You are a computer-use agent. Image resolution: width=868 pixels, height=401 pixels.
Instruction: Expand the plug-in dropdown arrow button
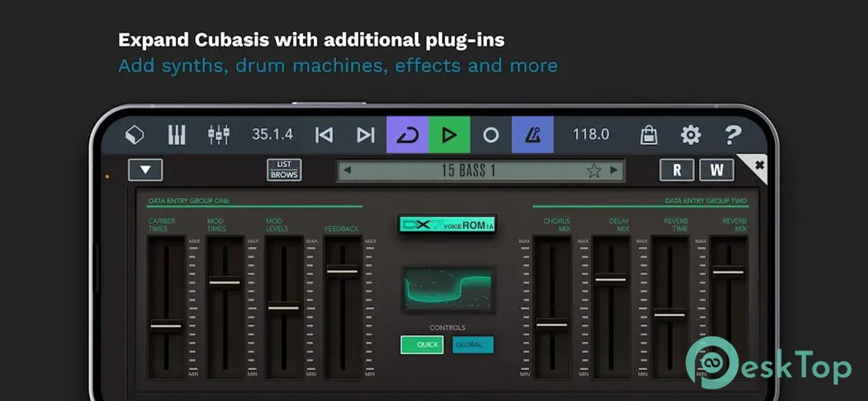pos(146,170)
